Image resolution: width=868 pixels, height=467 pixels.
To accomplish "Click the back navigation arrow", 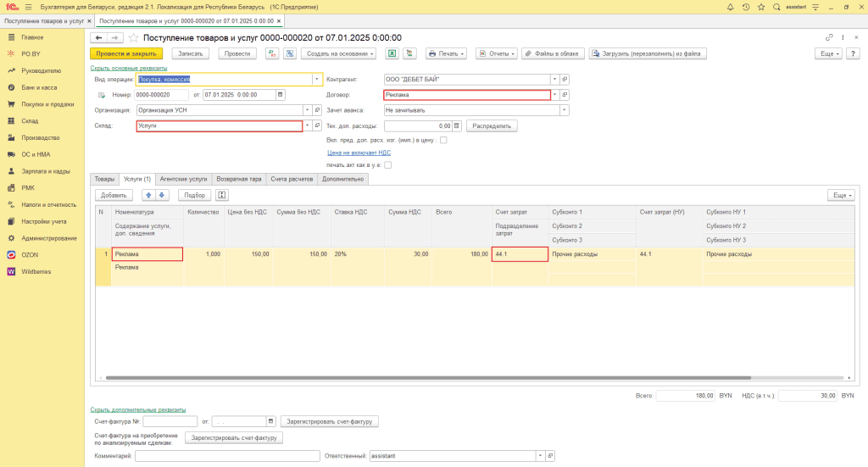I will [x=98, y=38].
